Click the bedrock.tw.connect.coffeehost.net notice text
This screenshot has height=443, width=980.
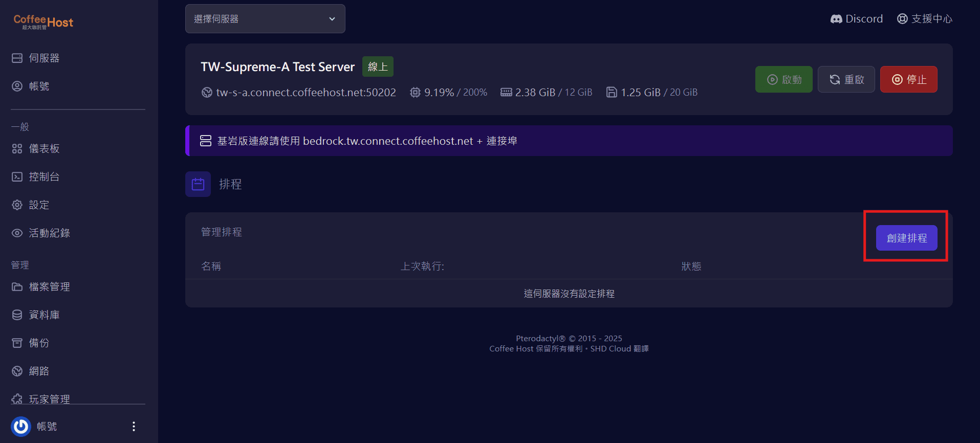tap(367, 141)
